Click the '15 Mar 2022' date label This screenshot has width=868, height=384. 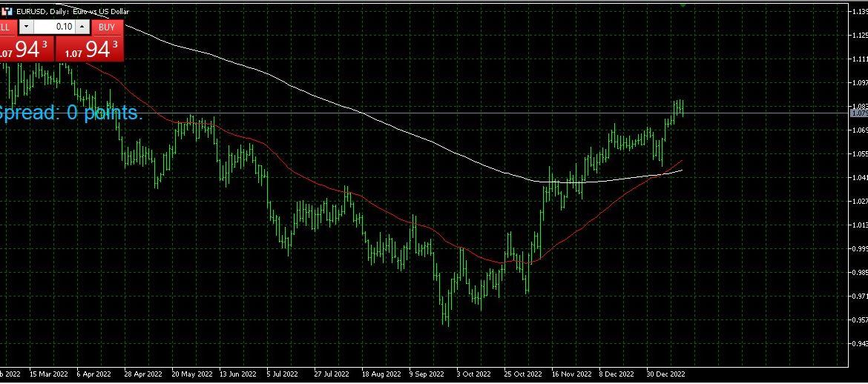pyautogui.click(x=49, y=374)
